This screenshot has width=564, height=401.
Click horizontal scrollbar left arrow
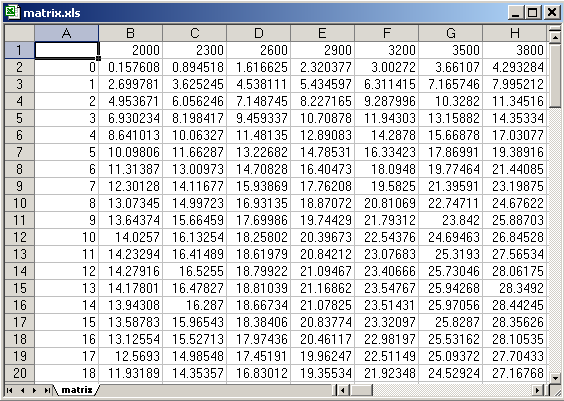click(x=344, y=390)
